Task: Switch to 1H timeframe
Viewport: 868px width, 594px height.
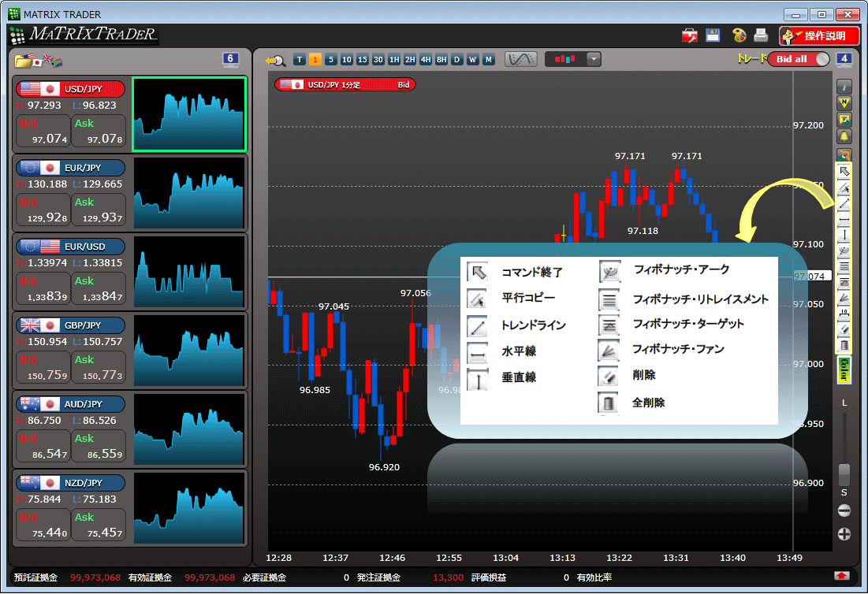Action: coord(394,60)
